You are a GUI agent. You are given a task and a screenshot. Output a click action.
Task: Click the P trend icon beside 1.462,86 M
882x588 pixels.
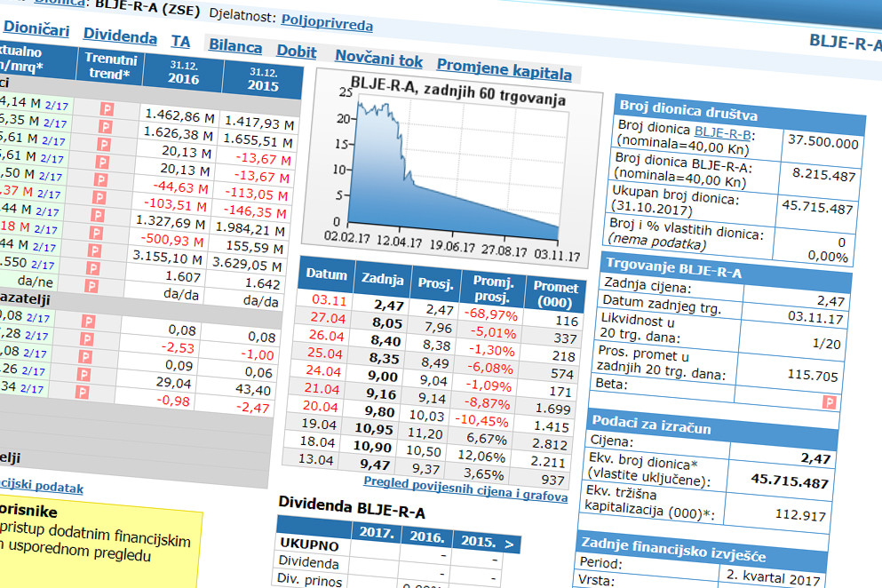[107, 108]
